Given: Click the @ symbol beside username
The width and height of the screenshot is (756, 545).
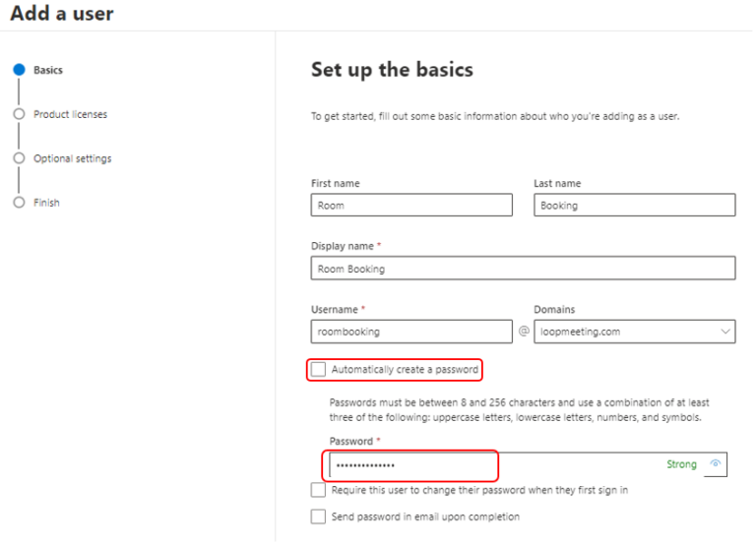Looking at the screenshot, I should 524,332.
